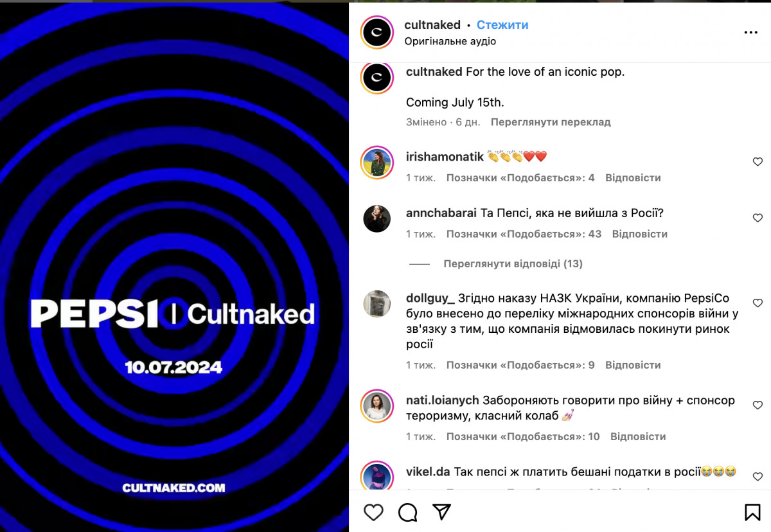Show translation via Переглянути переклад
Image resolution: width=771 pixels, height=532 pixels.
click(551, 121)
